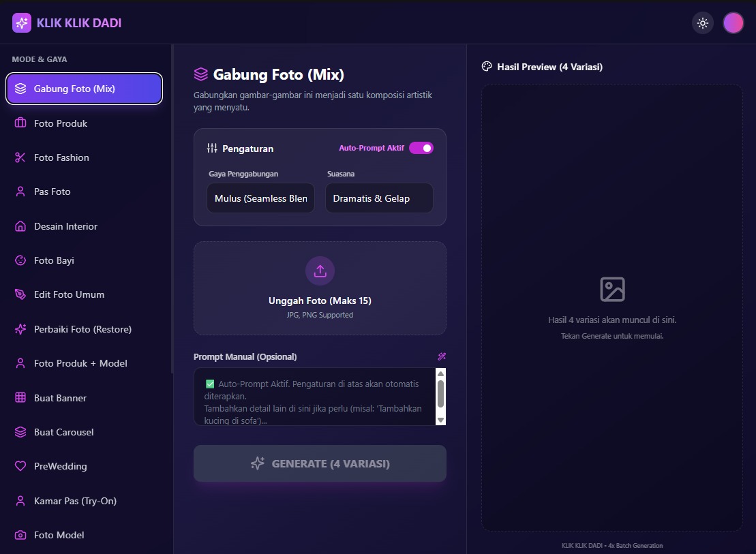Select the Foto Bayi baby face icon

click(x=20, y=260)
